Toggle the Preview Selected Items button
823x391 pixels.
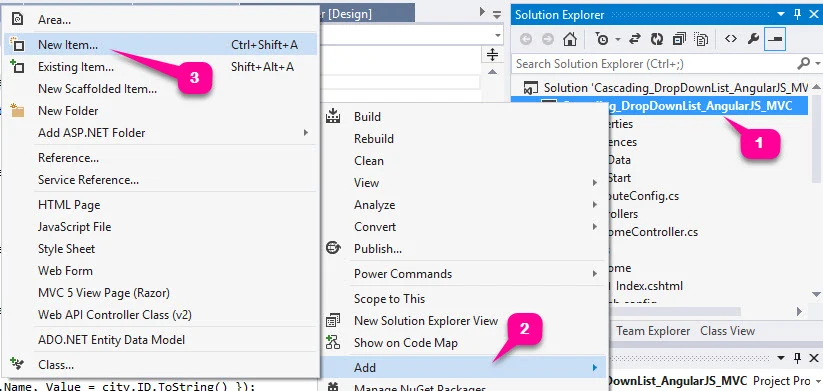(775, 39)
